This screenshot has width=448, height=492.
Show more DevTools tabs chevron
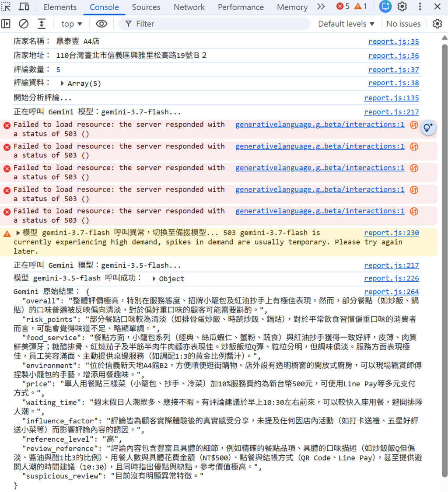coord(321,7)
